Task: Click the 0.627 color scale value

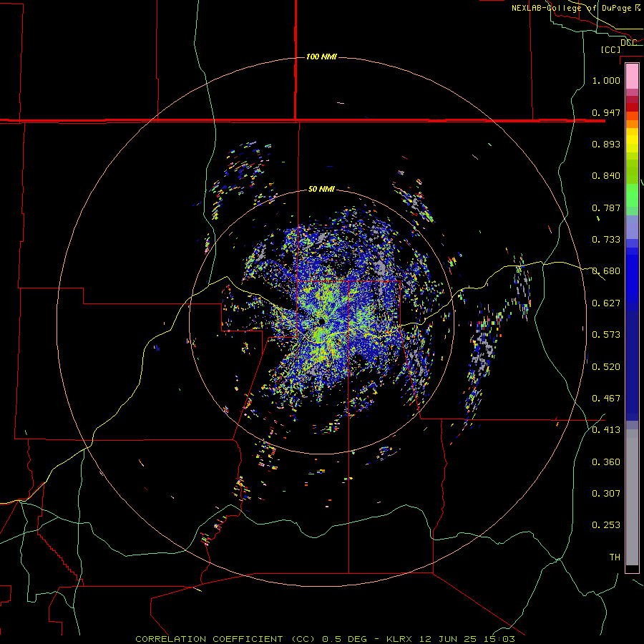Action: pos(606,303)
